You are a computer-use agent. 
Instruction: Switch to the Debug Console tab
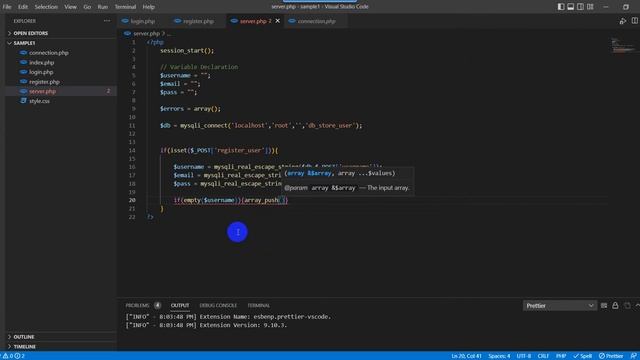tap(218, 305)
